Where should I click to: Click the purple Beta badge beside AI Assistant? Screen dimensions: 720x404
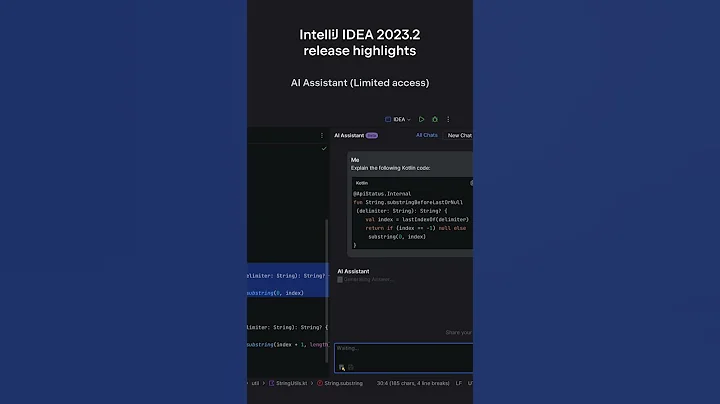(x=372, y=135)
